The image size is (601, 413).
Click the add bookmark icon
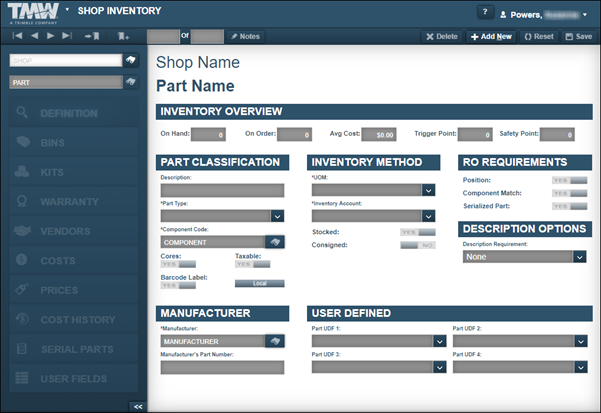pos(123,36)
